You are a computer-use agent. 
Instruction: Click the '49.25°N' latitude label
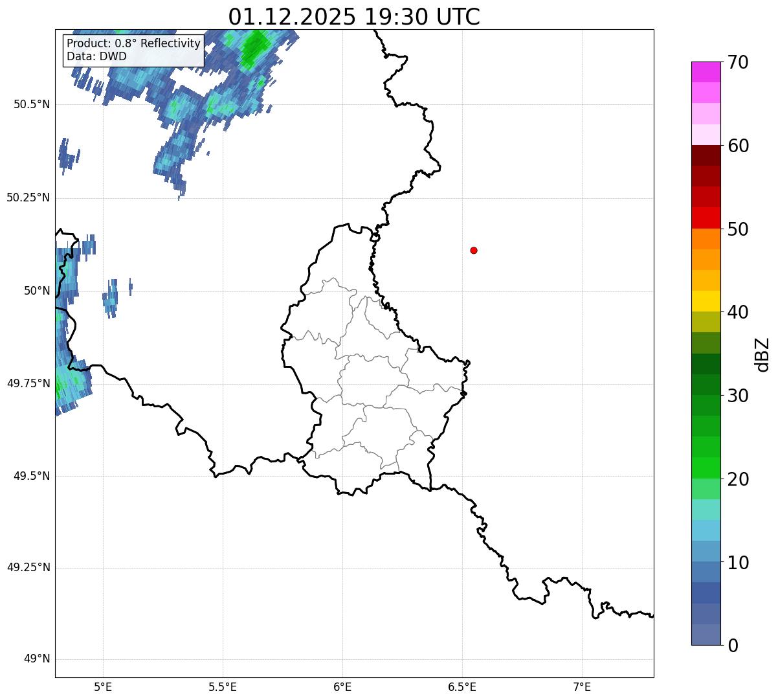coord(28,567)
